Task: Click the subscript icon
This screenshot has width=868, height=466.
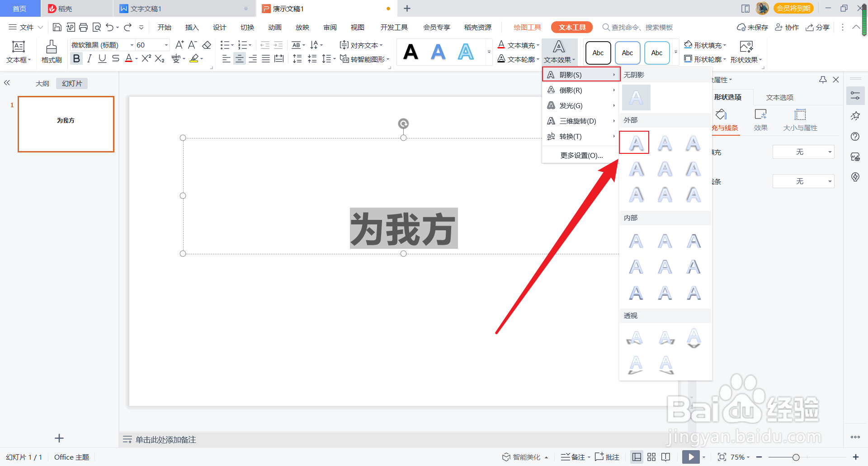Action: click(x=160, y=58)
